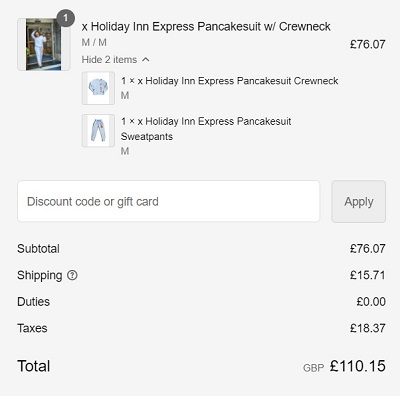
Task: Click the quantity badge on product image
Action: (66, 18)
